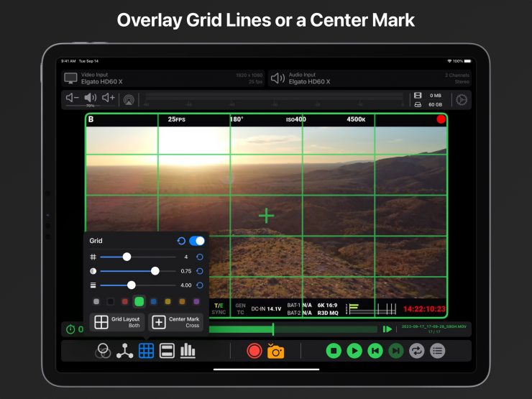The height and width of the screenshot is (399, 532).
Task: Open the Center Mark style options
Action: (175, 322)
